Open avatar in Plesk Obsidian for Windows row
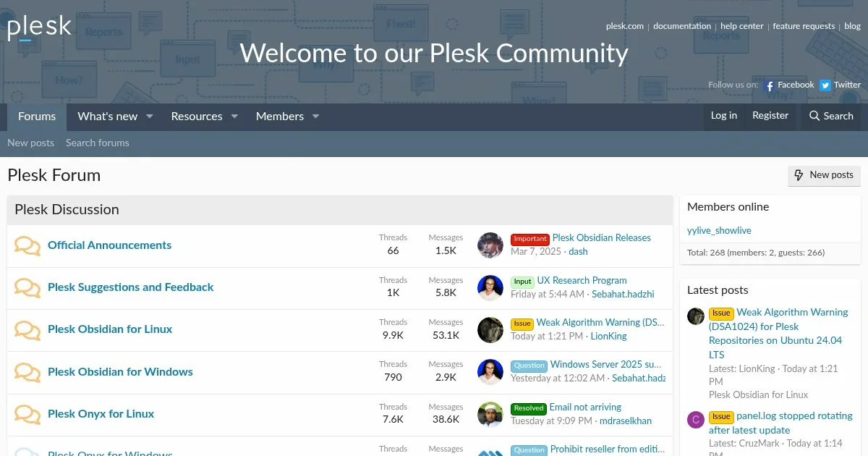The image size is (868, 456). tap(490, 372)
